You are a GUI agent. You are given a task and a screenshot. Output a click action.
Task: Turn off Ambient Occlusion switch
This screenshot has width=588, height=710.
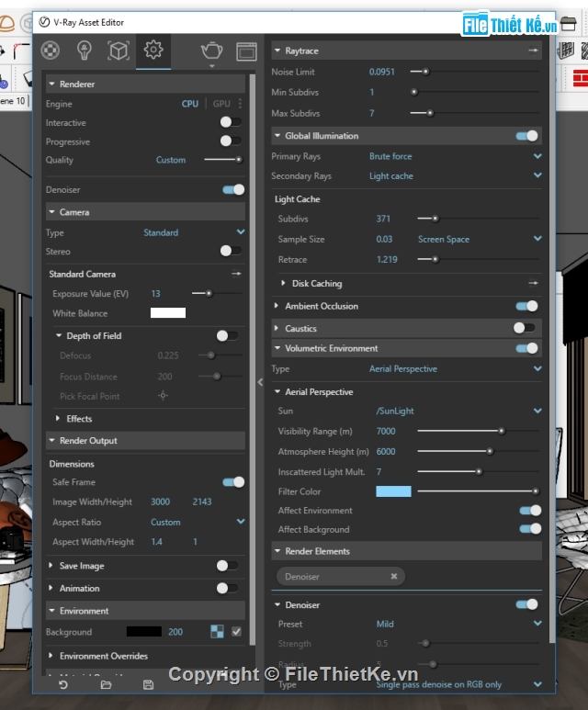526,306
